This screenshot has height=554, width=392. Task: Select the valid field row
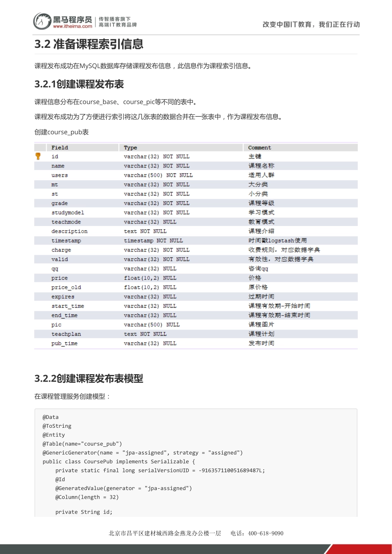(x=165, y=259)
